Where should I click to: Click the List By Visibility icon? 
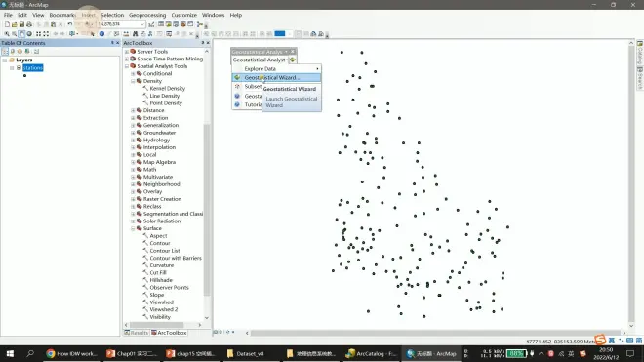[x=20, y=52]
